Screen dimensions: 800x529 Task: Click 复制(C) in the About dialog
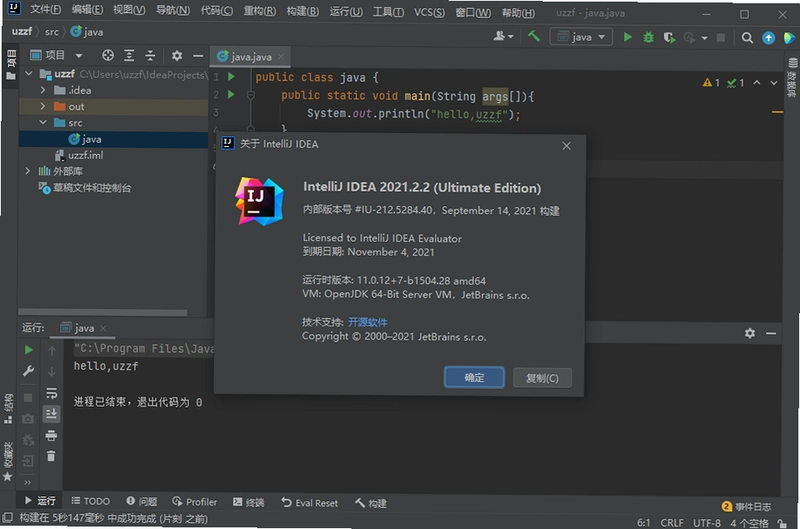[542, 378]
